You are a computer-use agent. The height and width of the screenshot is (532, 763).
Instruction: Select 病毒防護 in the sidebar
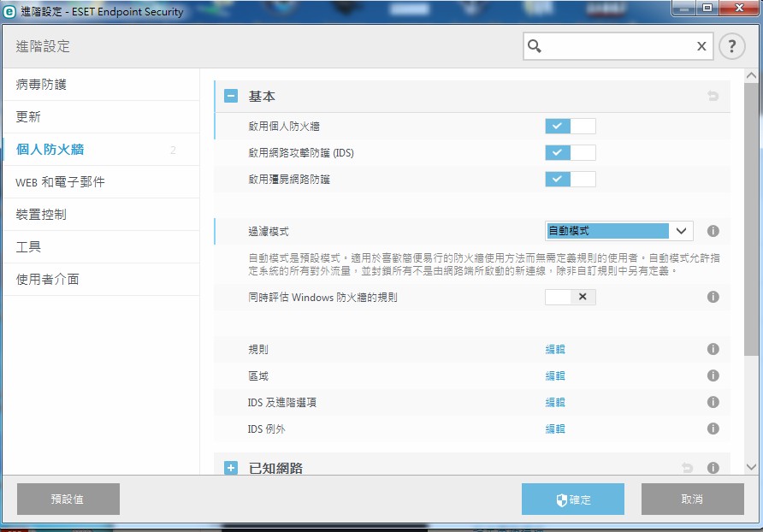pyautogui.click(x=101, y=85)
